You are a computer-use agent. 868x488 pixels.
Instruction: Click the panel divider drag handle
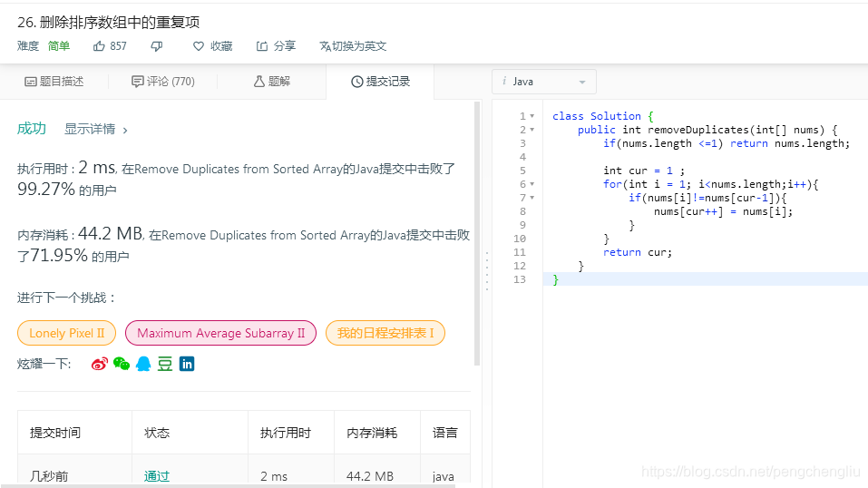point(487,271)
